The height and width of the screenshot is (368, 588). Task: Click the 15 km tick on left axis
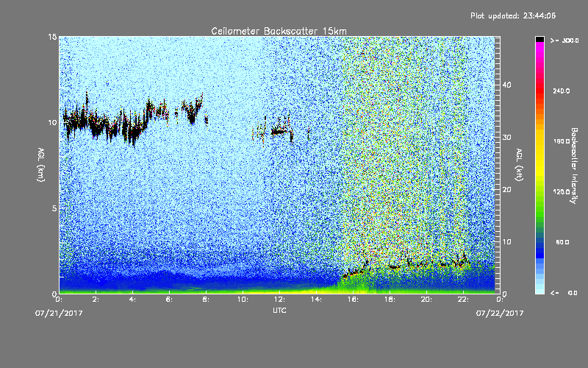pyautogui.click(x=52, y=37)
